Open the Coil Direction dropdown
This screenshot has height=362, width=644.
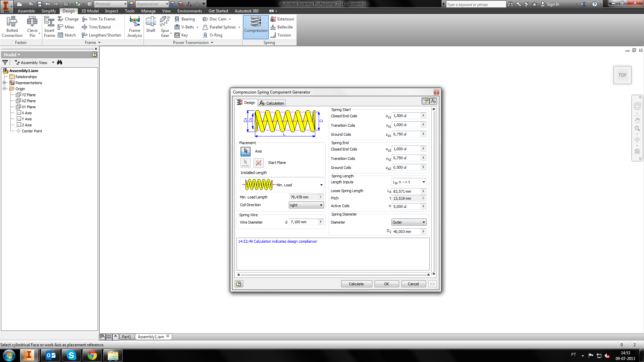tap(306, 205)
